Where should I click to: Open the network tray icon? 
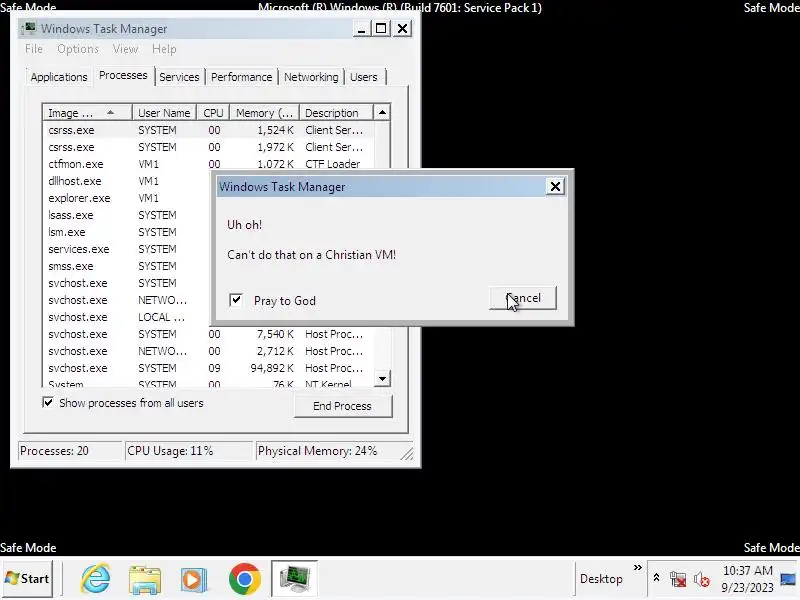pyautogui.click(x=678, y=580)
